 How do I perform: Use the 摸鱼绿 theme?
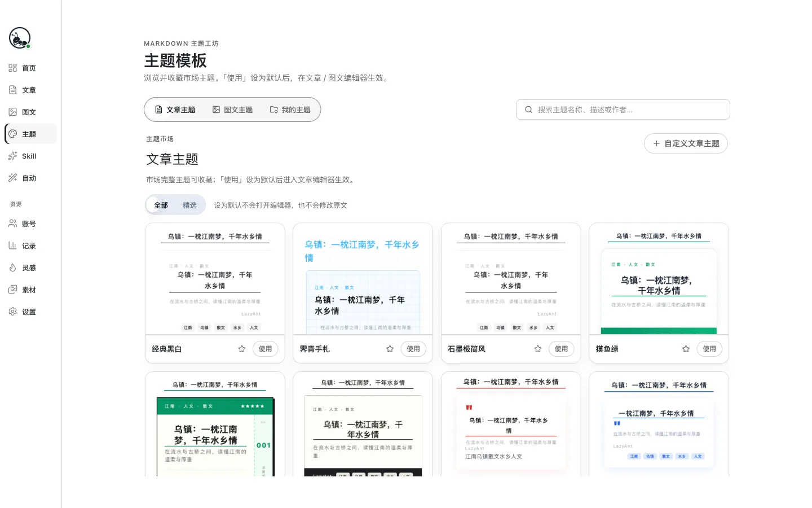709,349
